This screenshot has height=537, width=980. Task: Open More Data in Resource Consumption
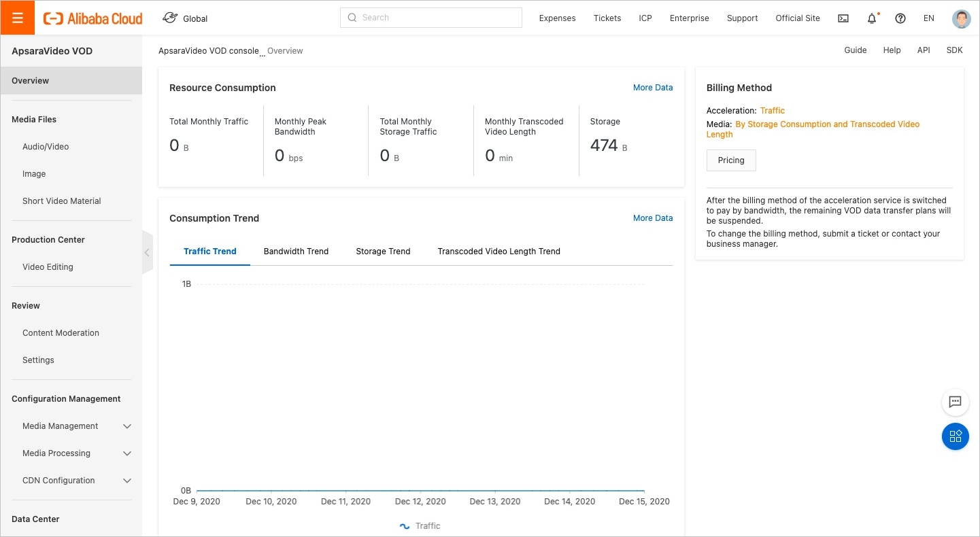coord(652,88)
